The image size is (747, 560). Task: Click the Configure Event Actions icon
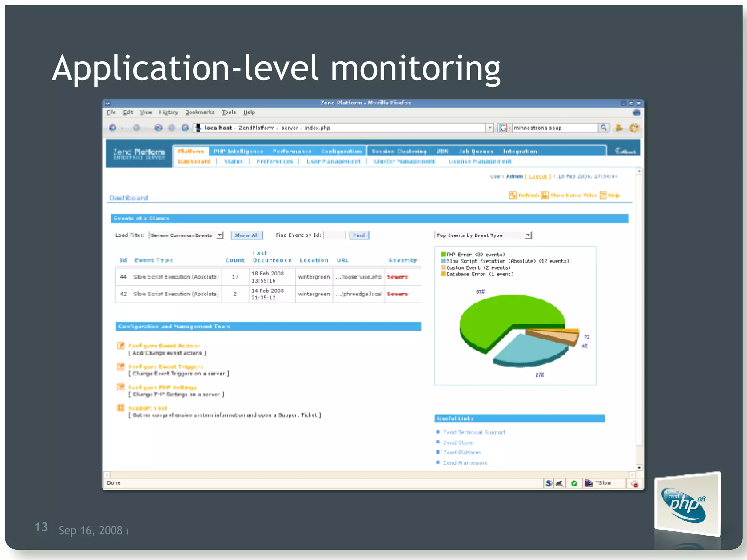point(120,345)
